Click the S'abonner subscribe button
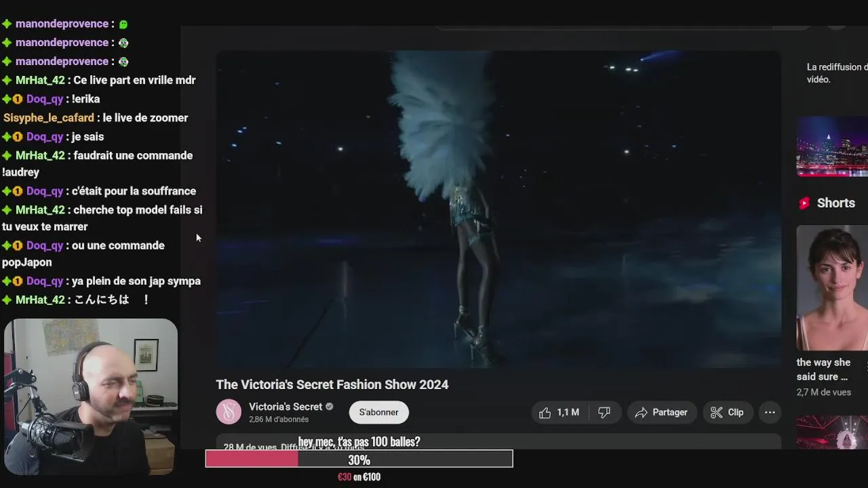Viewport: 868px width, 488px height. (378, 412)
